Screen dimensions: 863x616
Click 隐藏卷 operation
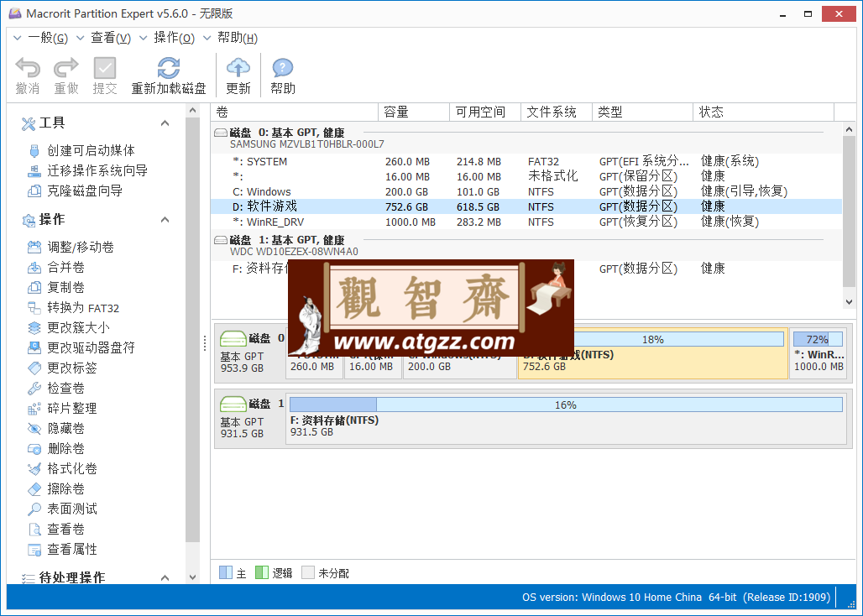click(65, 429)
